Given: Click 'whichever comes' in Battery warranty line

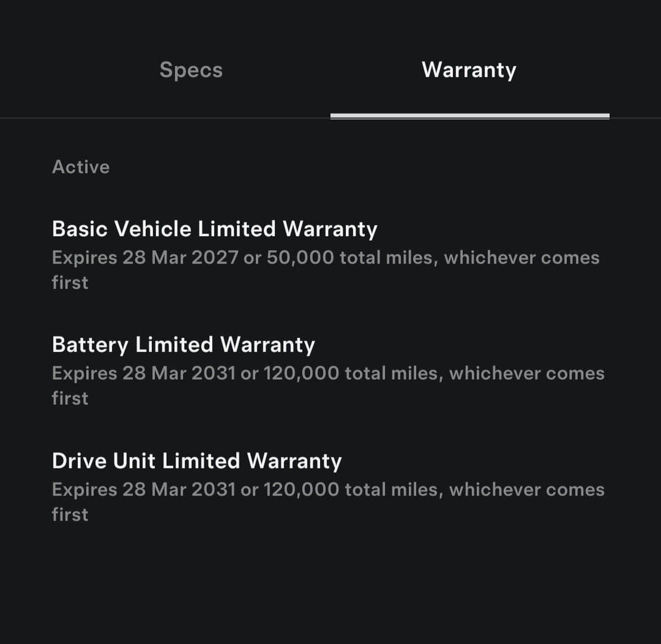Looking at the screenshot, I should 527,373.
